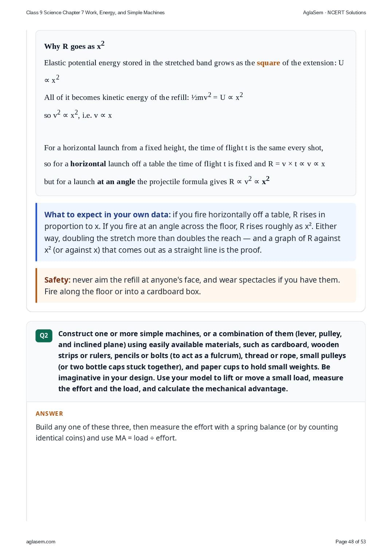Screen dimensions: 392x555
Task: Click the 'Page 48 of 53' indicator
Action: point(350,542)
